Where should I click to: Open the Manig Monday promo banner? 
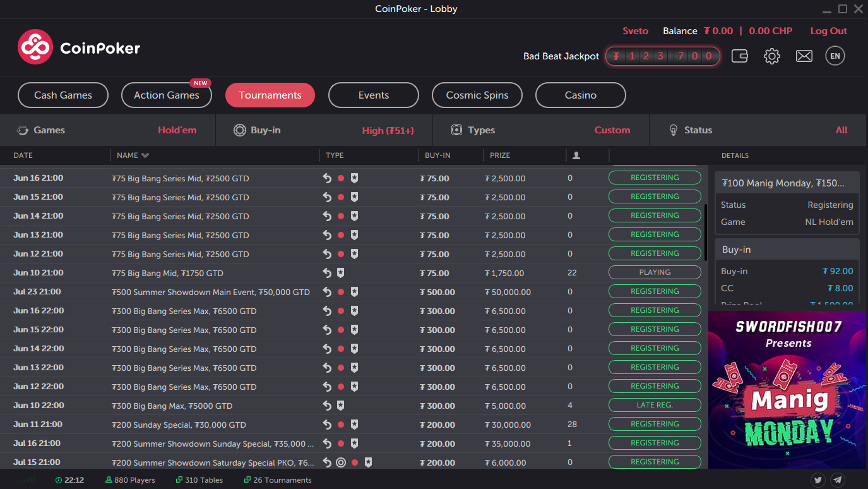[x=787, y=389]
